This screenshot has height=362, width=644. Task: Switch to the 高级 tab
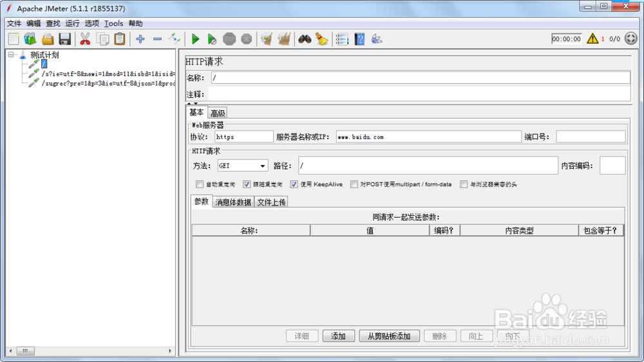(218, 113)
